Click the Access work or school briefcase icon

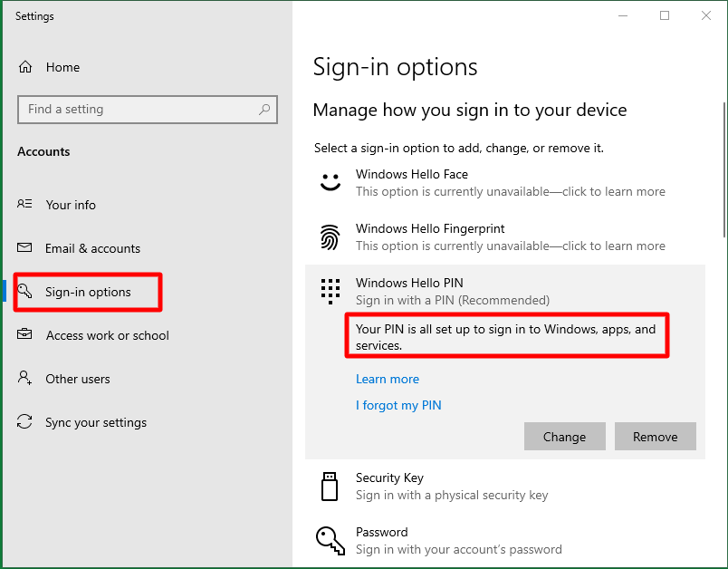click(24, 334)
